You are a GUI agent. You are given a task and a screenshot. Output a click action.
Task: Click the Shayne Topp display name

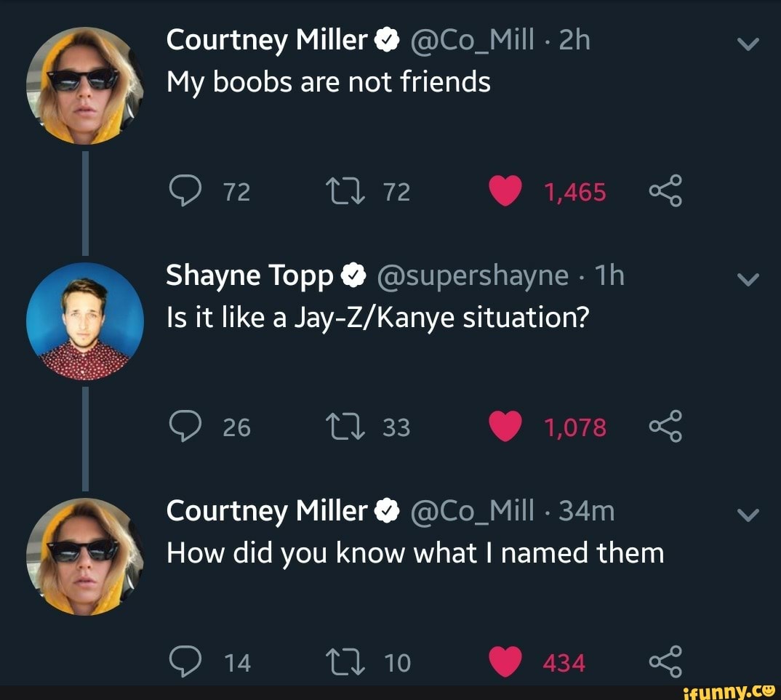[x=249, y=276]
